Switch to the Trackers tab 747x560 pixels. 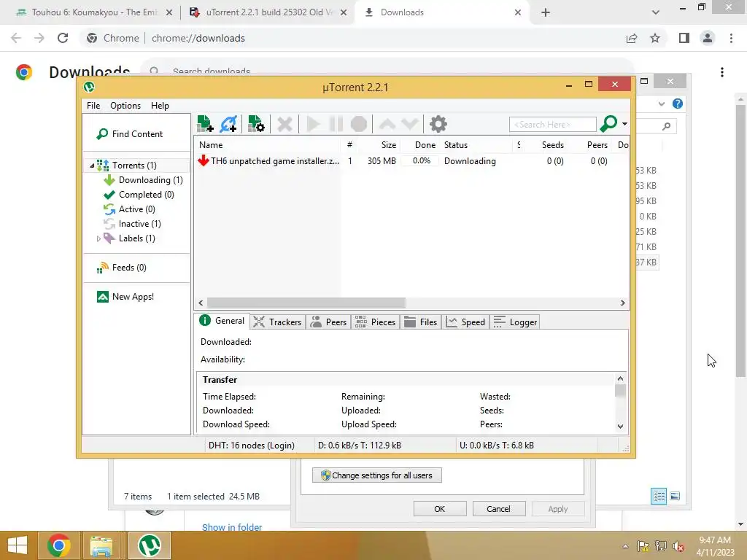277,322
